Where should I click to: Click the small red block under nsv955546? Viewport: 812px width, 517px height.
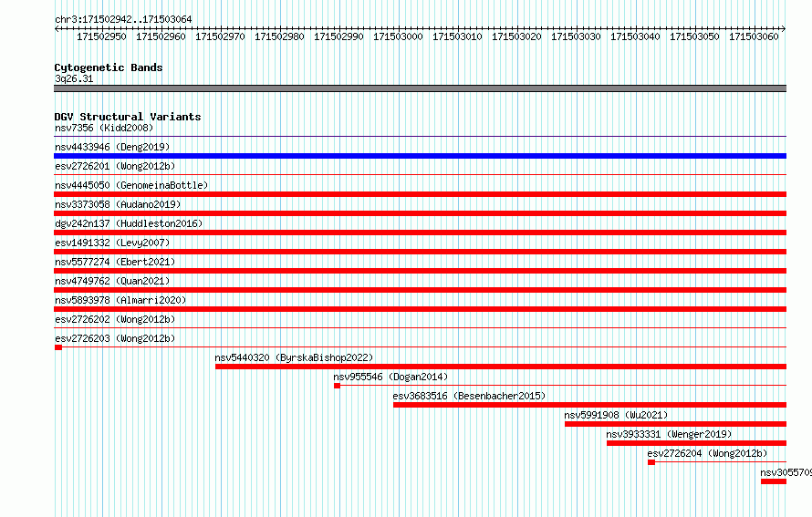click(x=338, y=386)
